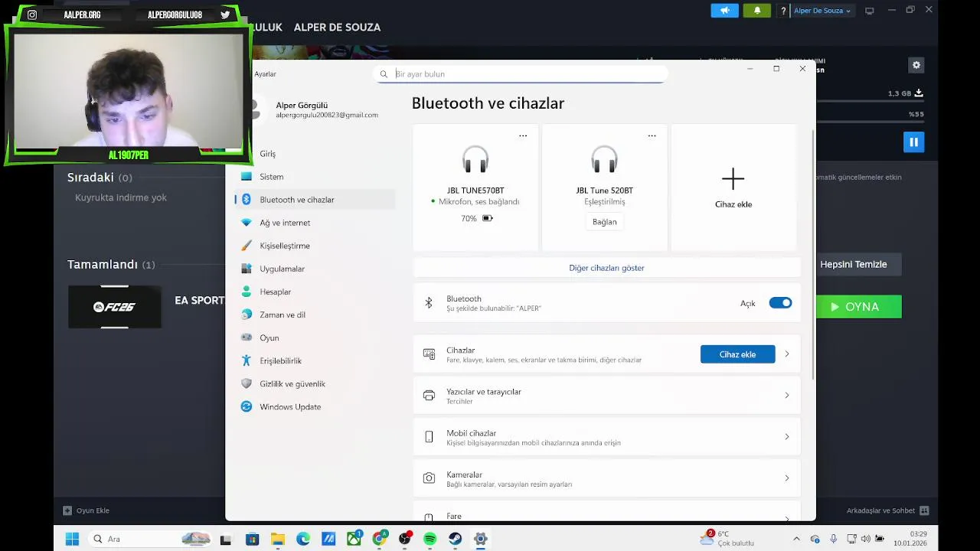Screen dimensions: 980x551
Task: Click the Alper Görgülü account profile
Action: [x=315, y=109]
